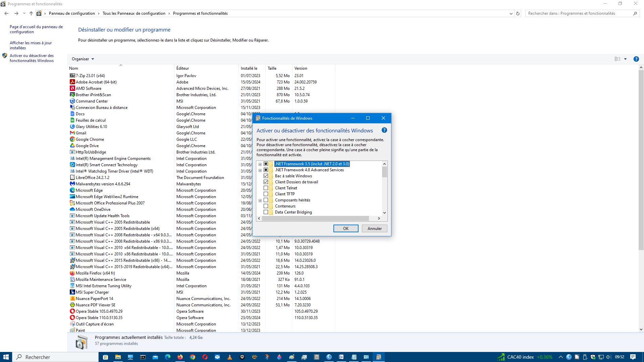Open Afficher les mises à jour installées link
Image resolution: width=644 pixels, height=362 pixels.
tap(31, 45)
